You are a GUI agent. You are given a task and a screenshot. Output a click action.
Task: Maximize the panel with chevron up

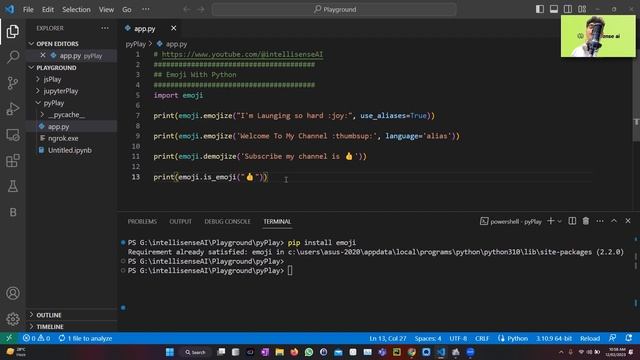point(614,221)
